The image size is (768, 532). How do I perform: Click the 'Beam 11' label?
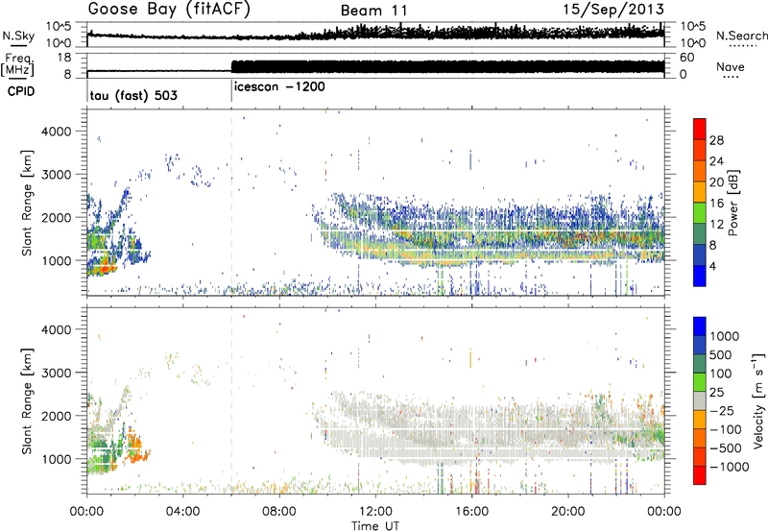pyautogui.click(x=373, y=11)
